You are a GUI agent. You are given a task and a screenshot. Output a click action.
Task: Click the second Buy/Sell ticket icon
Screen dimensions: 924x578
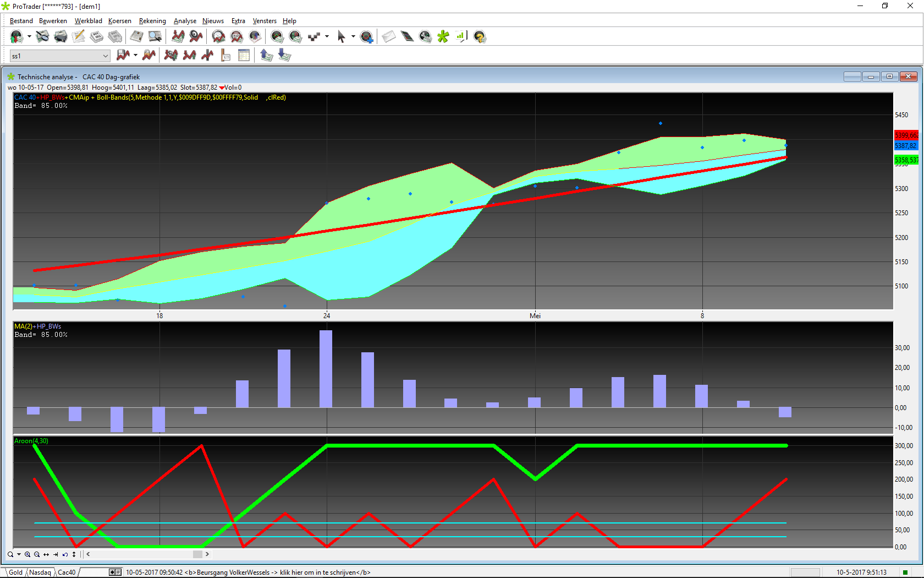pos(115,37)
